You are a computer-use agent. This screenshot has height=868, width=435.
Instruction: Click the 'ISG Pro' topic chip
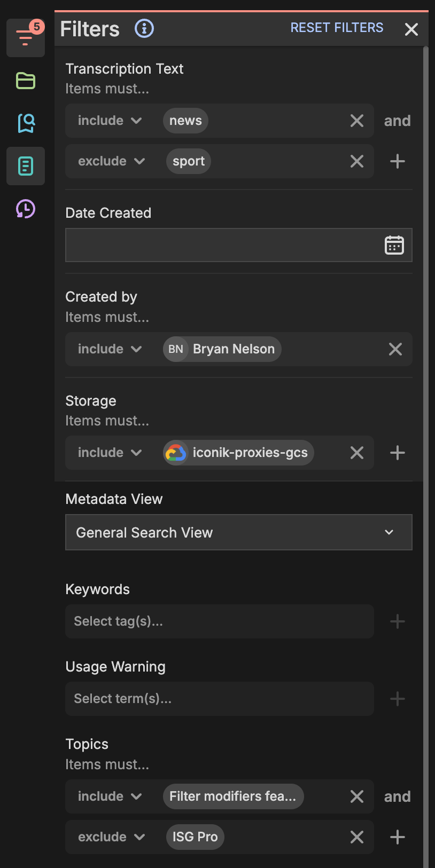[x=195, y=837]
